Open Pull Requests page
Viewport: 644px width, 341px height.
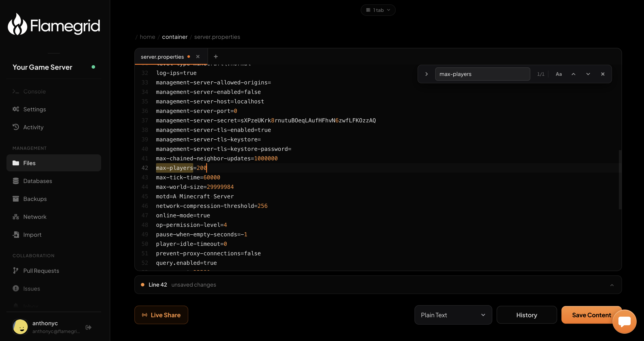click(54, 271)
